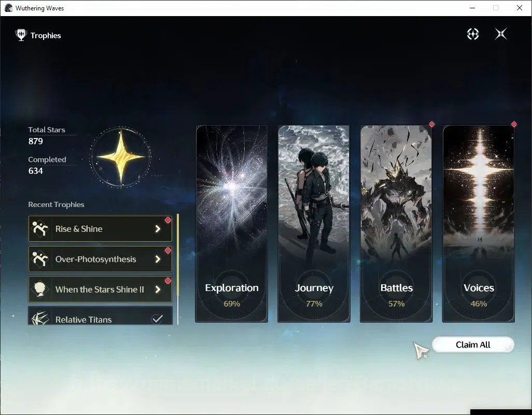Click the Exploration 69% progress ring
Screen dimensions: 532x415
[232, 295]
